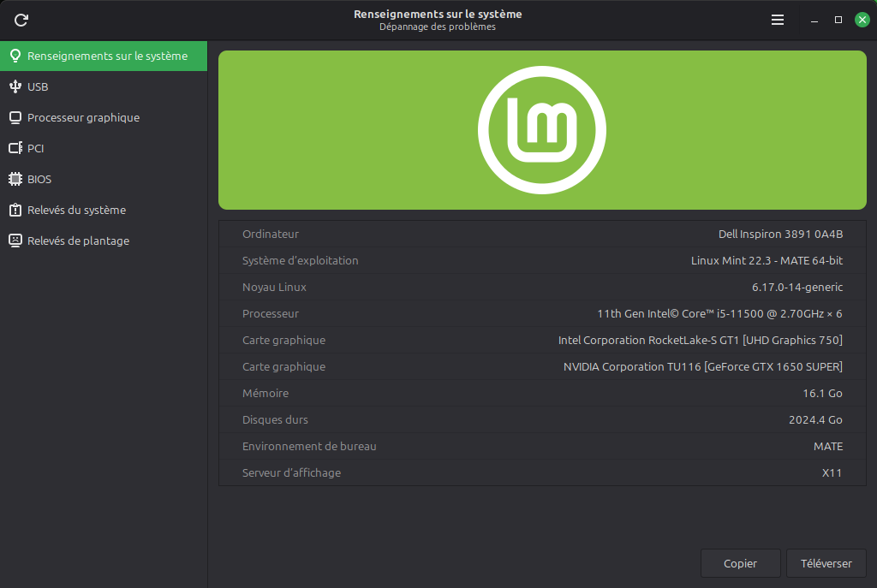Switch to the Processeur graphique page
Screen dimensions: 877x588
coord(83,117)
